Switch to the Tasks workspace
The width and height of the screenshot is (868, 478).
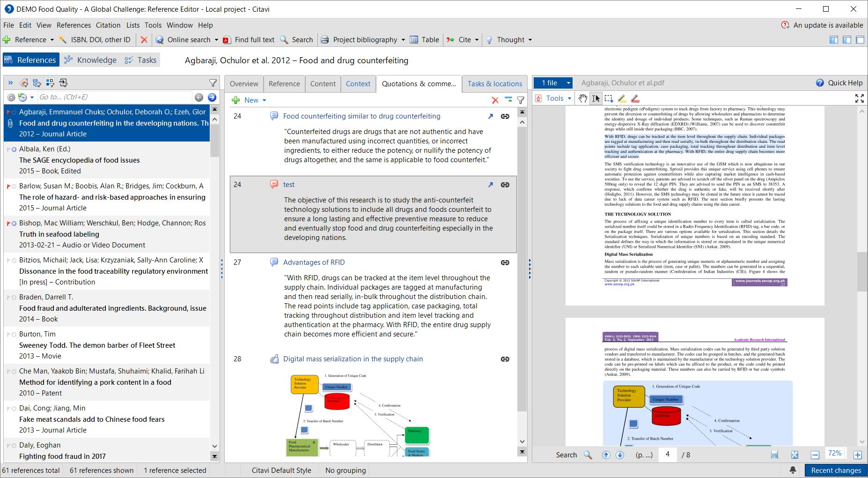coord(140,60)
